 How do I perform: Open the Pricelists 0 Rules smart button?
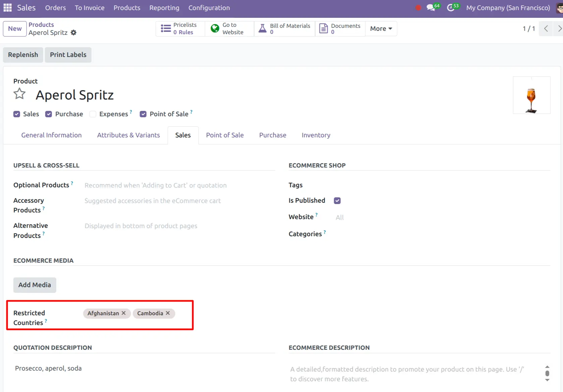(x=180, y=28)
